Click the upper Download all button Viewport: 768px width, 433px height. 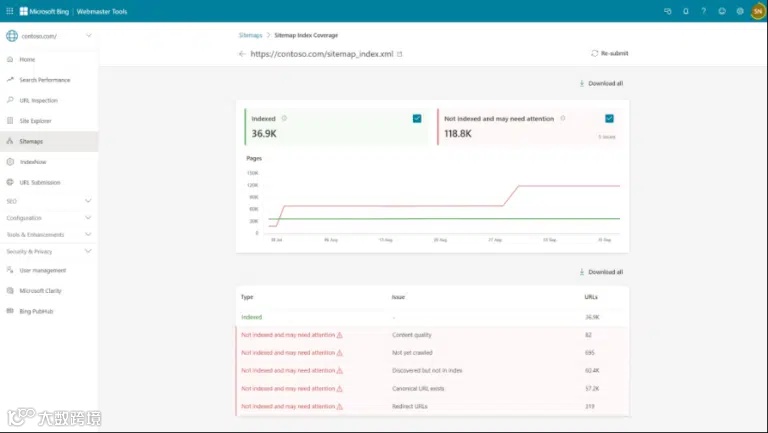tap(601, 83)
